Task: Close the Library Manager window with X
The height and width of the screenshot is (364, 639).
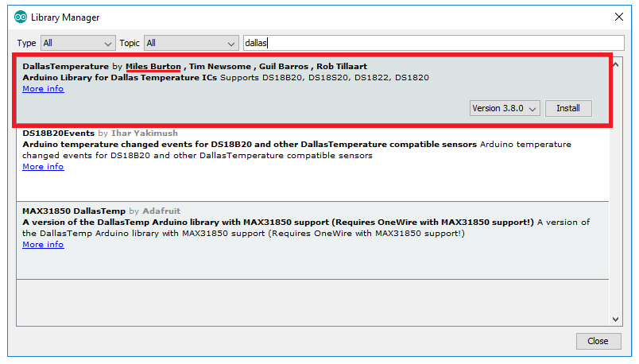Action: coord(619,17)
